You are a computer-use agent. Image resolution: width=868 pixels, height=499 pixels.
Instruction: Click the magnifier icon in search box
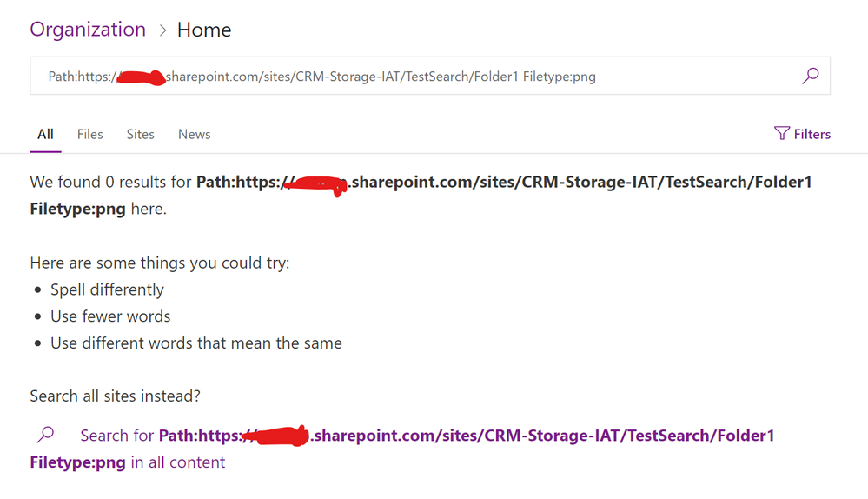point(811,76)
